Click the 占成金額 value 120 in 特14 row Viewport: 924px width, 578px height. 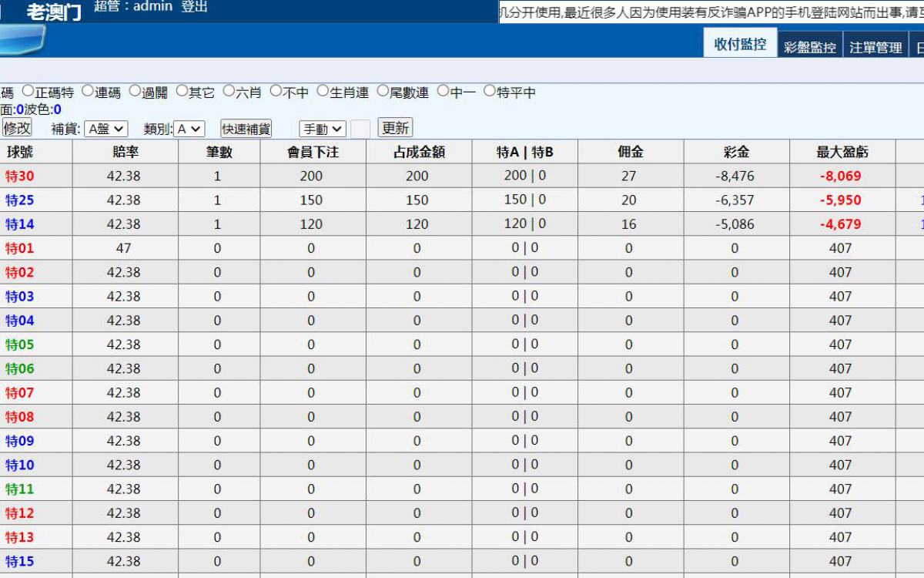coord(417,224)
